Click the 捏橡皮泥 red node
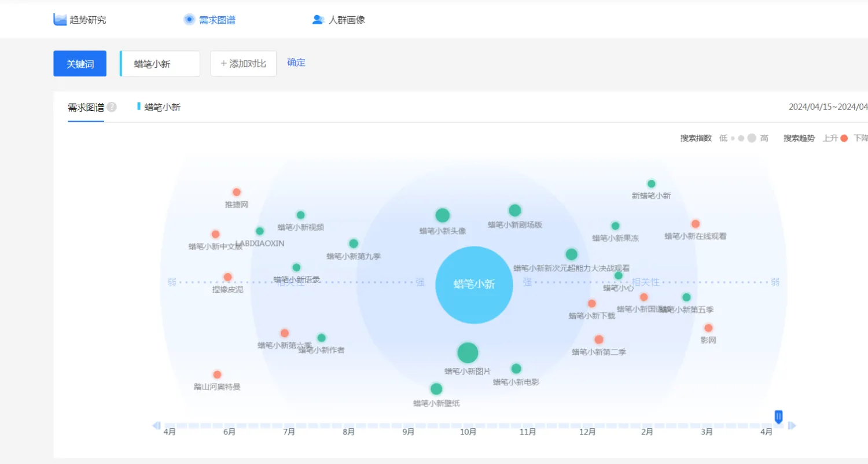Screen dimensions: 868x464 [x=228, y=277]
